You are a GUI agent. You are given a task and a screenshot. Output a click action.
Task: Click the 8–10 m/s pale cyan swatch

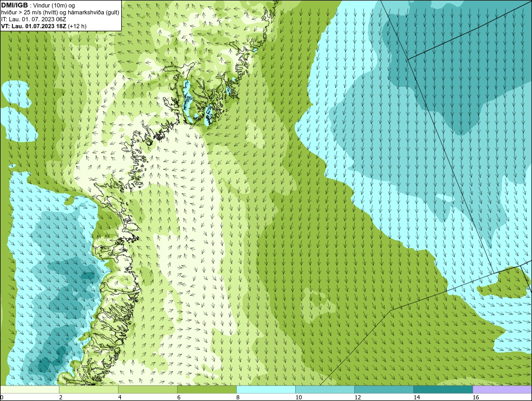pyautogui.click(x=265, y=389)
